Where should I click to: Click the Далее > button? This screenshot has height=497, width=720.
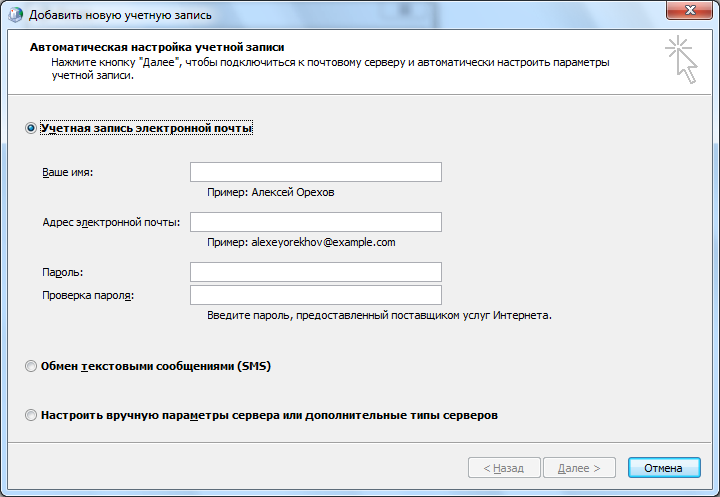[579, 468]
